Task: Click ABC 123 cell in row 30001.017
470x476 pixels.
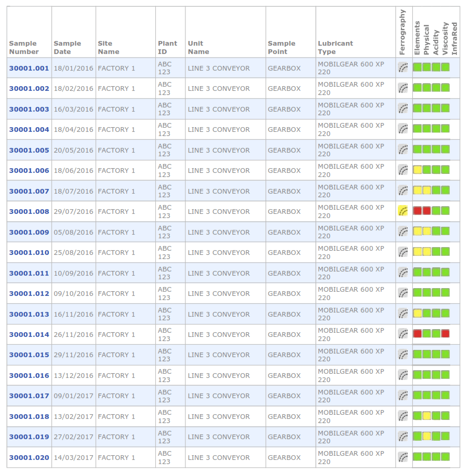Action: point(165,396)
